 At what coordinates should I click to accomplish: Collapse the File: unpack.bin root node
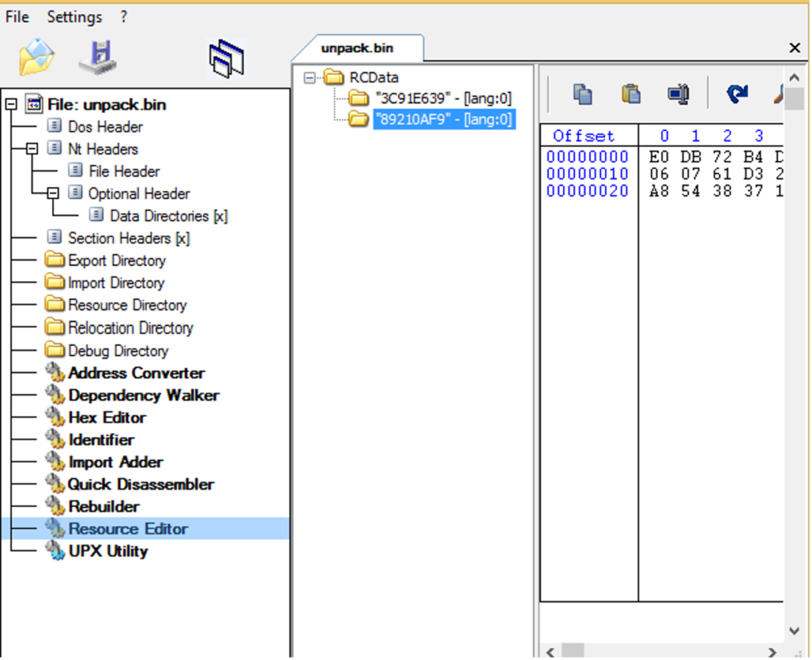pos(9,104)
